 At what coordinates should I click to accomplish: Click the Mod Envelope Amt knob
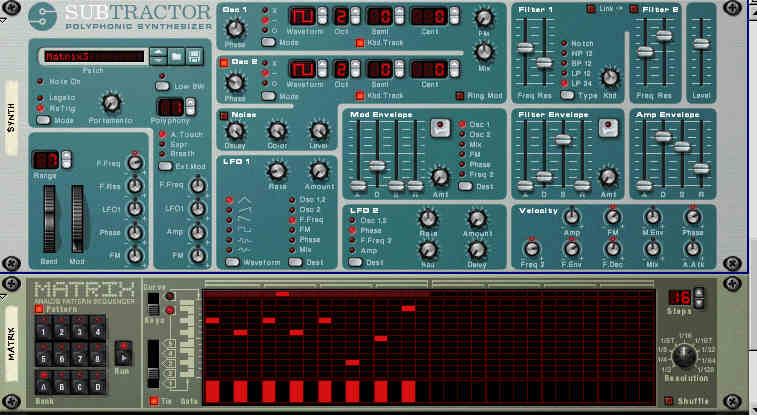(x=440, y=177)
